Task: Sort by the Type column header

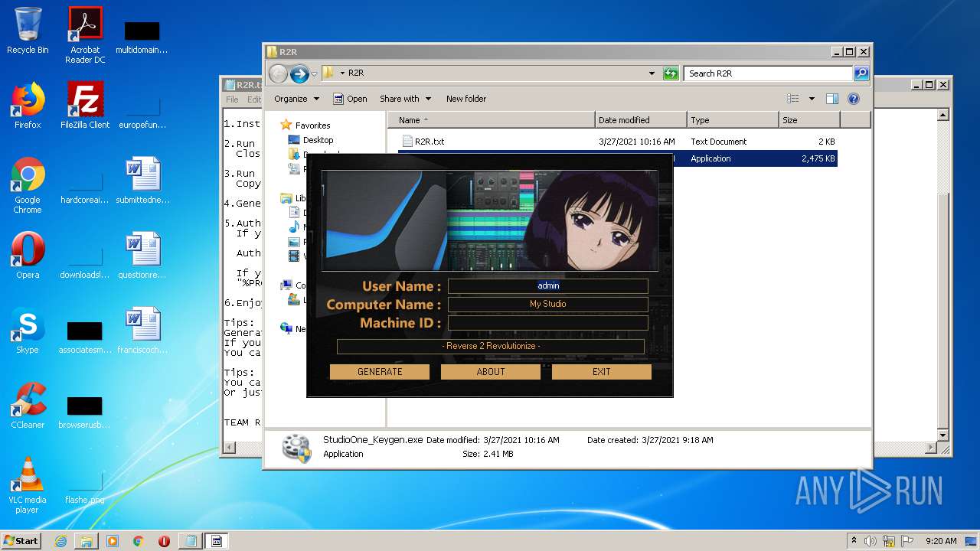Action: point(732,120)
